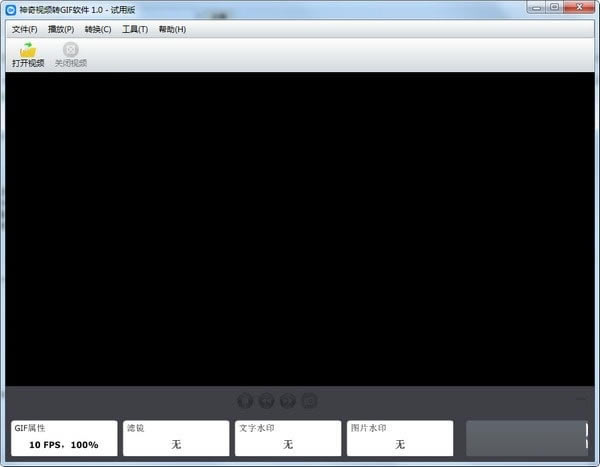Open the Text Watermark (文字水印) panel
Viewport: 600px width, 467px height.
pyautogui.click(x=288, y=438)
